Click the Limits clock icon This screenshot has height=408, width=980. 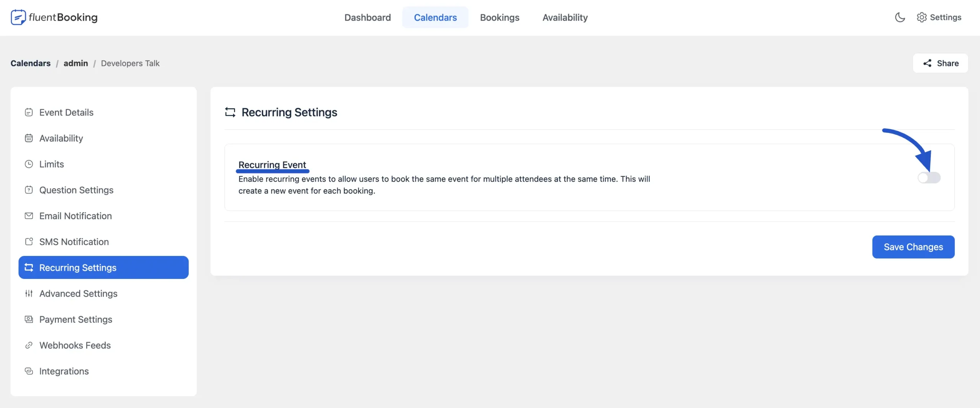pyautogui.click(x=29, y=164)
